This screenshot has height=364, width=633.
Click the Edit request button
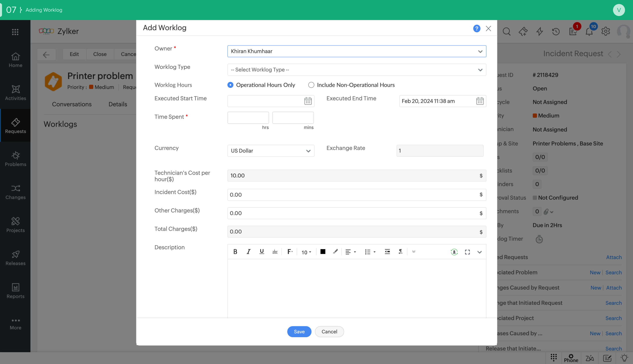click(x=74, y=54)
